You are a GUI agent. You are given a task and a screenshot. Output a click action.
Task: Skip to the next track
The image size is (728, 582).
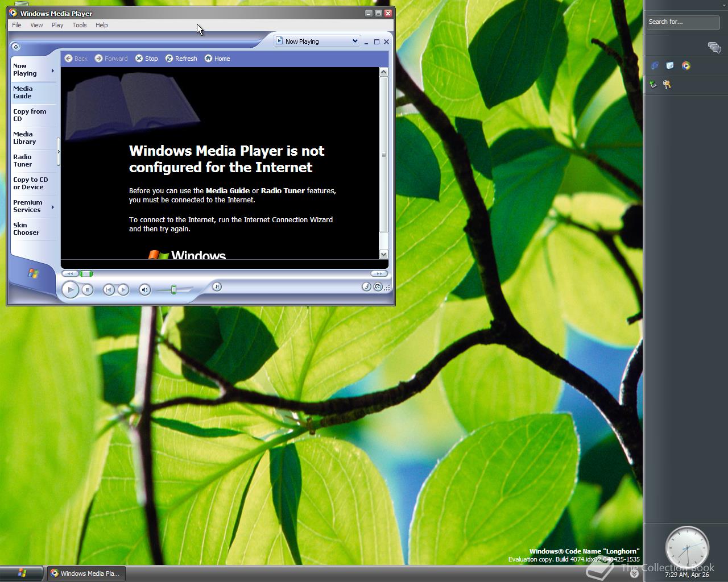coord(123,290)
